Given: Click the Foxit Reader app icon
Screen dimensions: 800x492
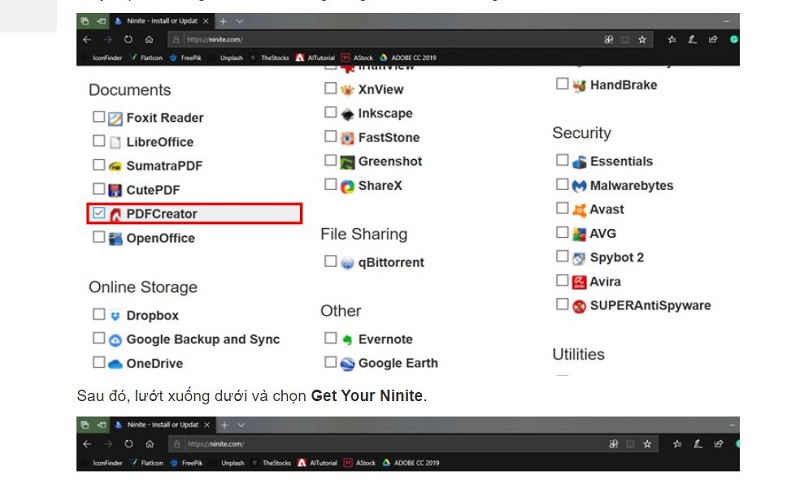Looking at the screenshot, I should 115,118.
